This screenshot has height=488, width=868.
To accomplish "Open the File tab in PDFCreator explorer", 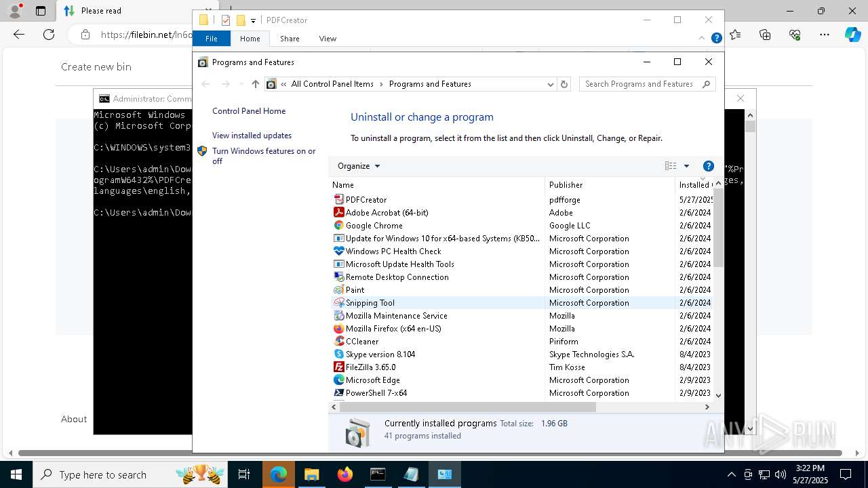I will [212, 39].
